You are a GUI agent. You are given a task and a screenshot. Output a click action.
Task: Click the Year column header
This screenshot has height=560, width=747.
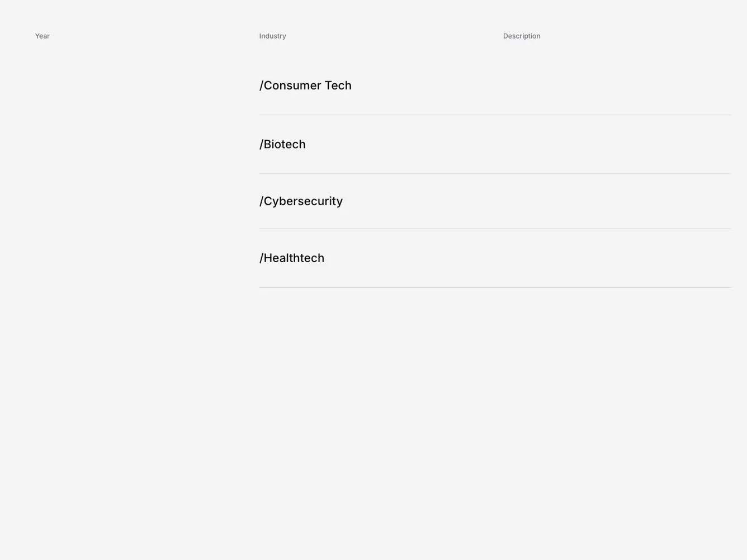click(42, 36)
